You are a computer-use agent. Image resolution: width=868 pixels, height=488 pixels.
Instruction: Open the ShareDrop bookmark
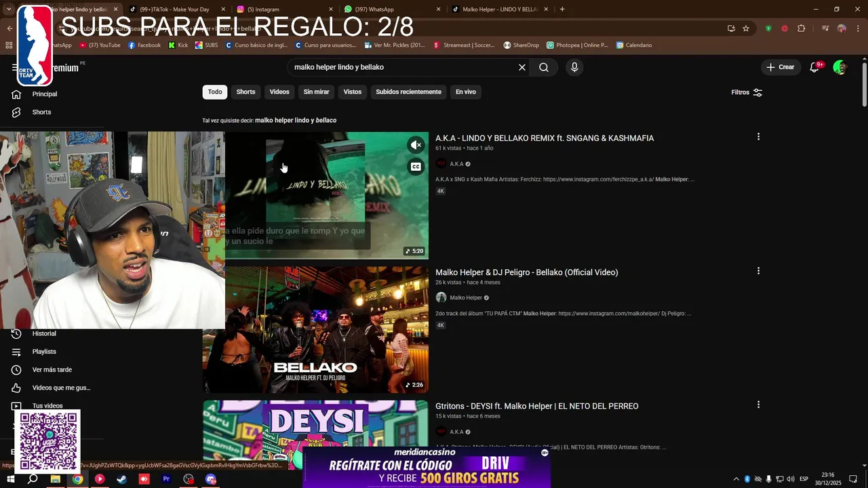click(521, 45)
